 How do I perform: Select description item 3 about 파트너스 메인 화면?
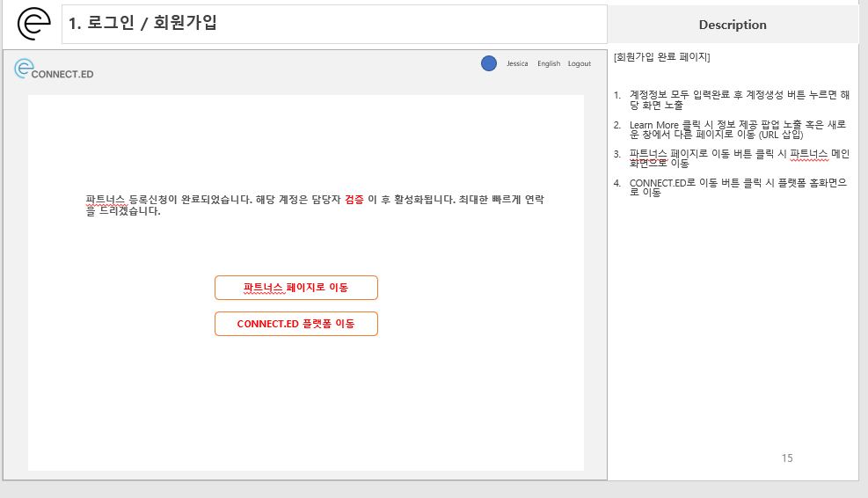coord(739,157)
